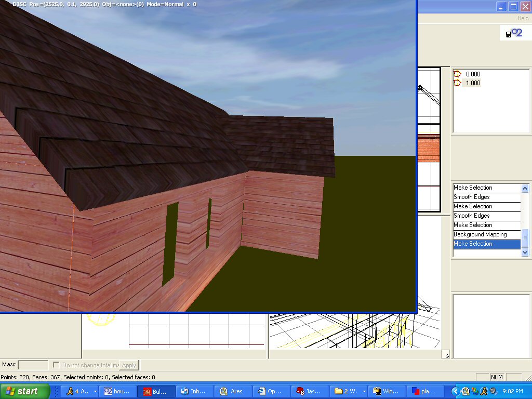The width and height of the screenshot is (532, 399).
Task: Click into the Mass input field
Action: coord(33,365)
